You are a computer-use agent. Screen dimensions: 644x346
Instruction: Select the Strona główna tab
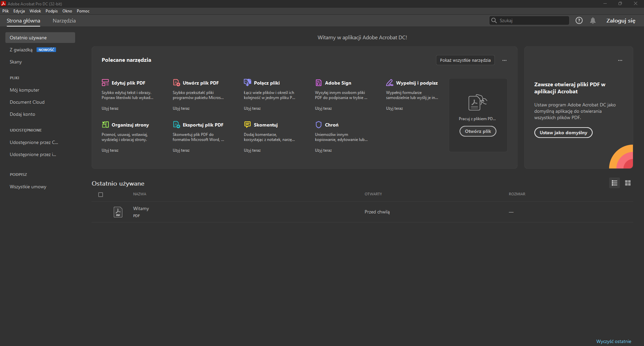[x=23, y=20]
